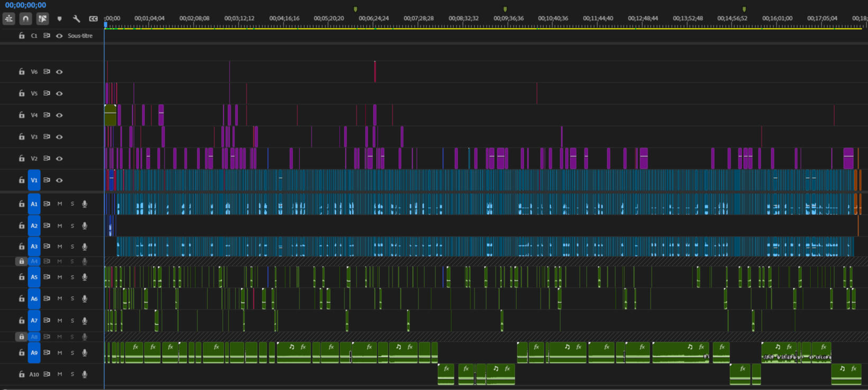Unlock the locked A4 track
This screenshot has width=868, height=390.
coord(21,261)
